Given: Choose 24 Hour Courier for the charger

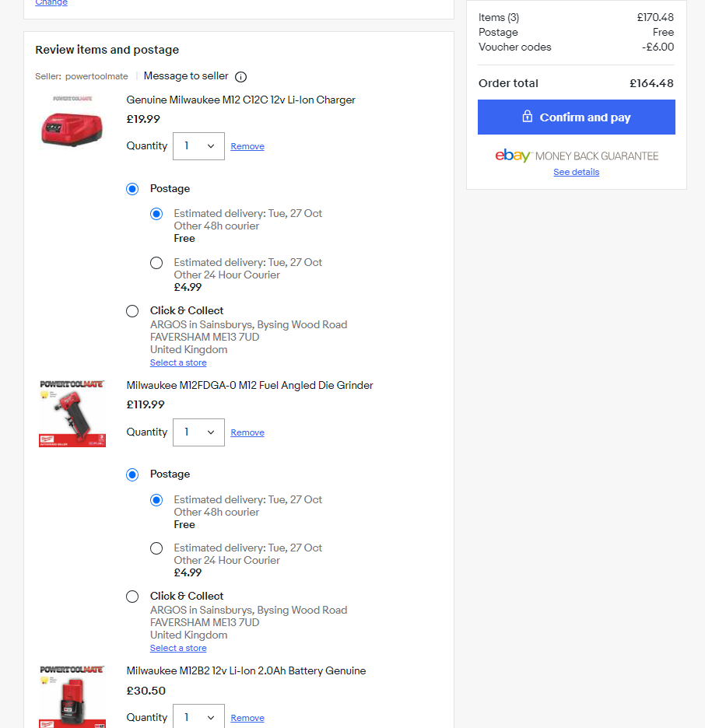Looking at the screenshot, I should pos(156,263).
